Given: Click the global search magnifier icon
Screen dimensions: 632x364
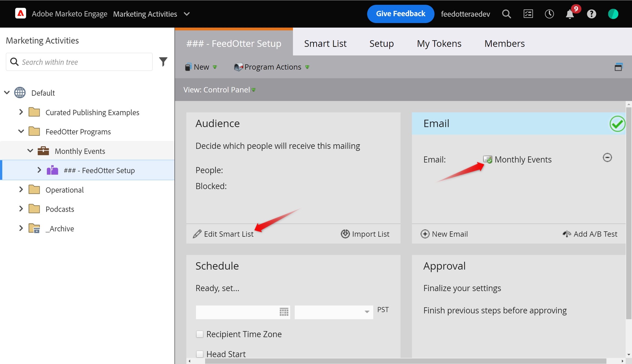Looking at the screenshot, I should (x=506, y=14).
